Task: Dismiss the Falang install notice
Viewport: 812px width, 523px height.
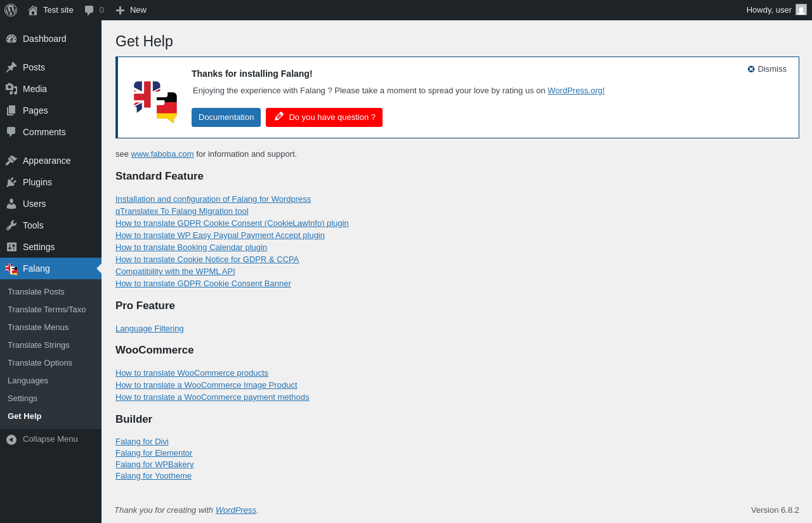Action: pos(767,69)
